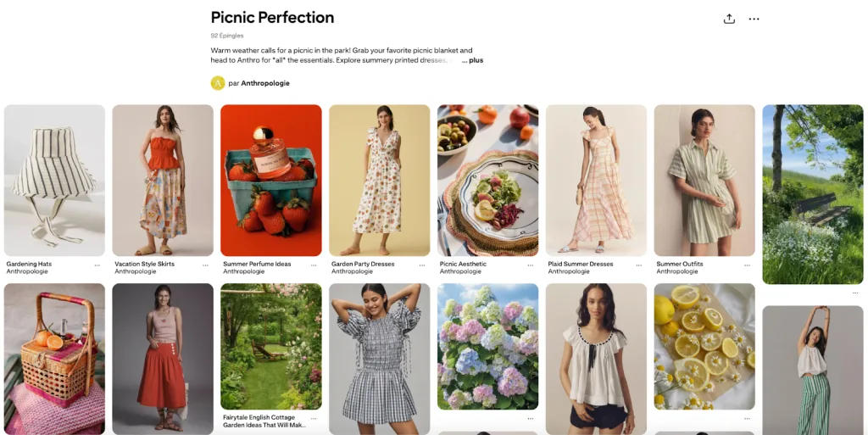Open the board options three-dot menu

pyautogui.click(x=754, y=19)
